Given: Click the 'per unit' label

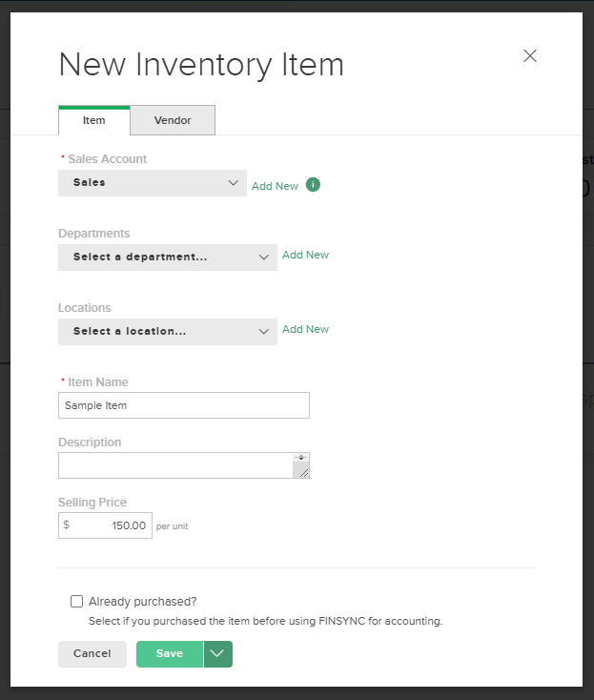Looking at the screenshot, I should tap(172, 526).
